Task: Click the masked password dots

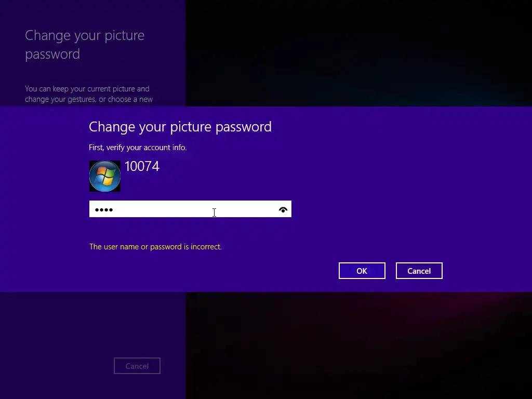Action: 104,210
